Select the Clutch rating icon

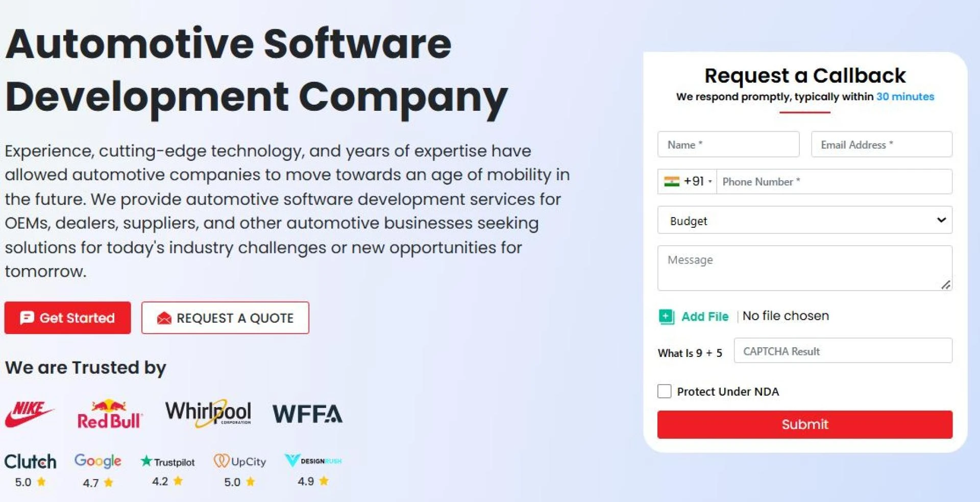(x=42, y=481)
